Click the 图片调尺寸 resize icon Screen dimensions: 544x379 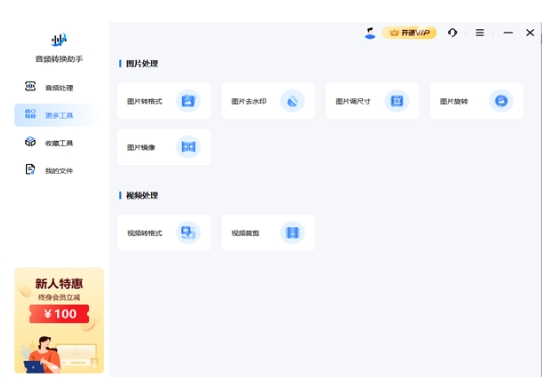coord(397,101)
